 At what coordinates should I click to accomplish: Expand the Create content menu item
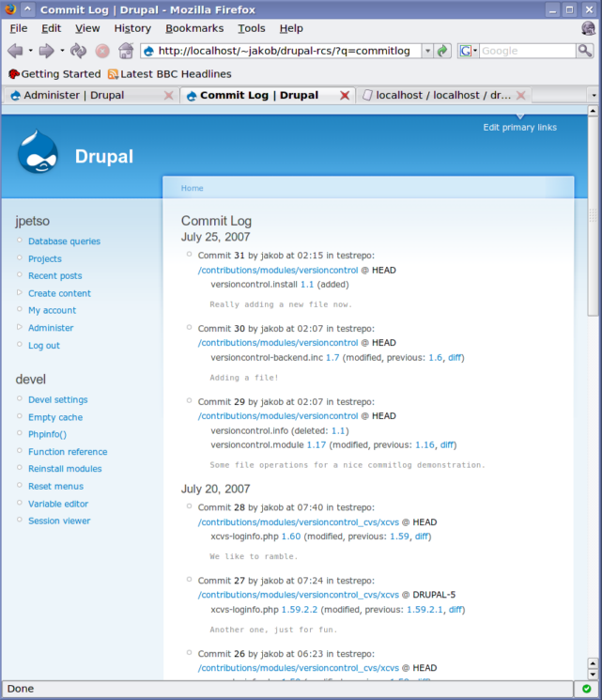click(19, 293)
